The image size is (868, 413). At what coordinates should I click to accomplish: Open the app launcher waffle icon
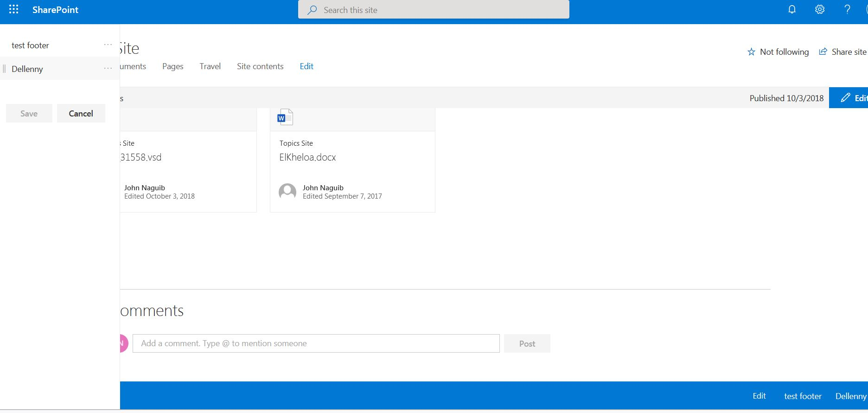click(x=14, y=10)
